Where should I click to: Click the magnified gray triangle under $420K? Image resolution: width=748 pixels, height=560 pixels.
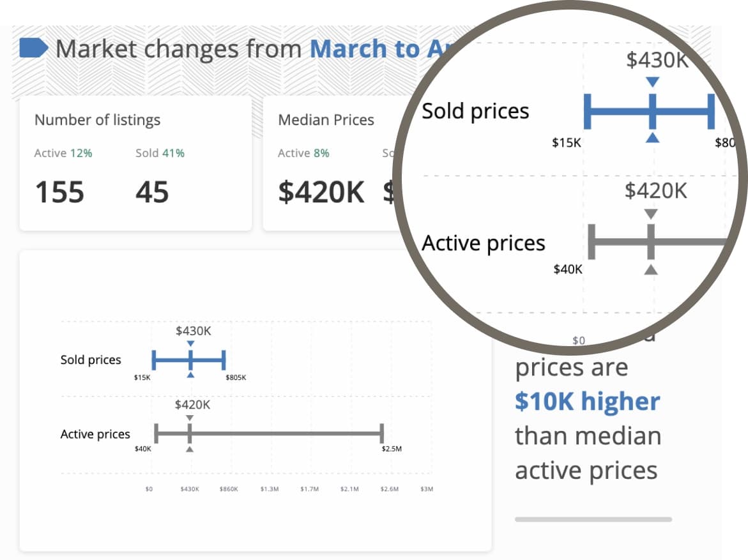tap(650, 214)
